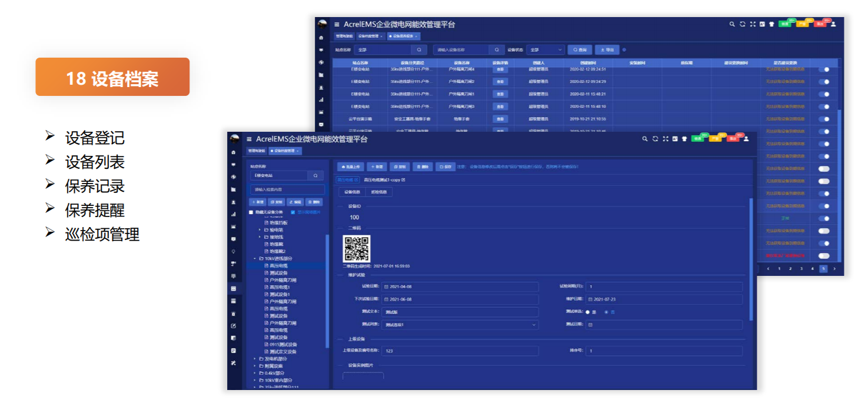The image size is (868, 420).
Task: Click device tree vertical scrollbar
Action: [327, 291]
